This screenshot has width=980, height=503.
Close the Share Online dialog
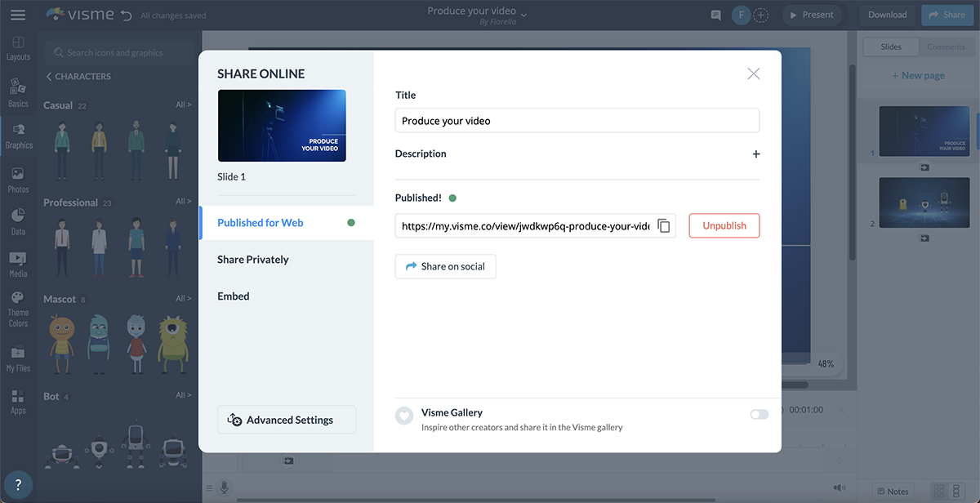pos(753,74)
